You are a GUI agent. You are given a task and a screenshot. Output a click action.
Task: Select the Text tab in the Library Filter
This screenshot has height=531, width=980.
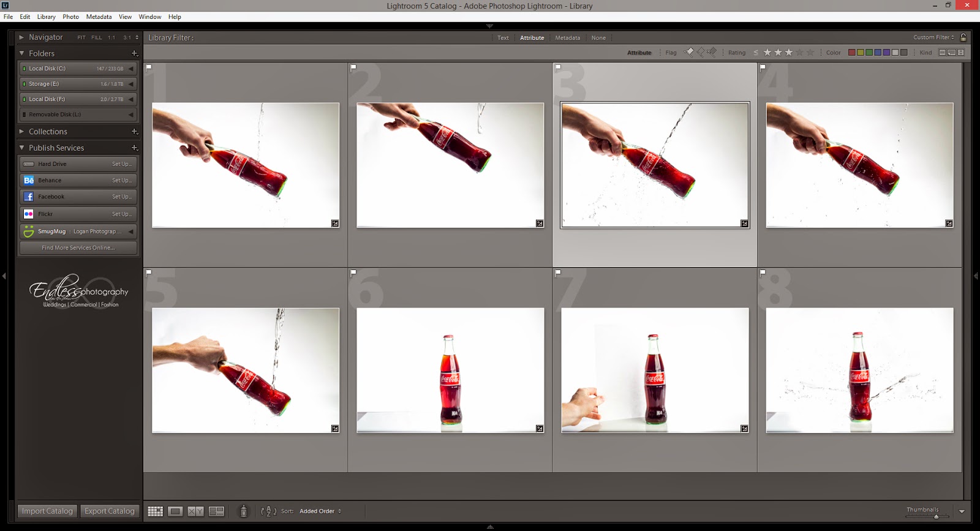click(503, 38)
